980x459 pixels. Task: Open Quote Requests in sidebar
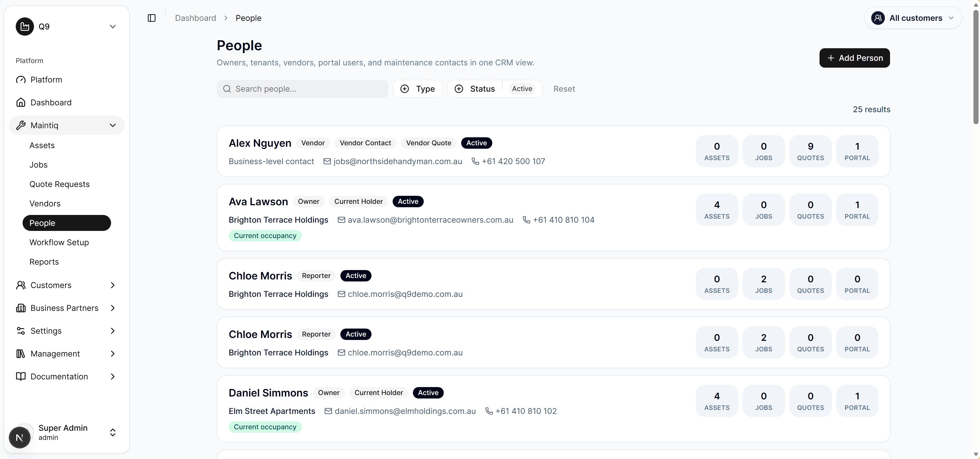pos(59,184)
